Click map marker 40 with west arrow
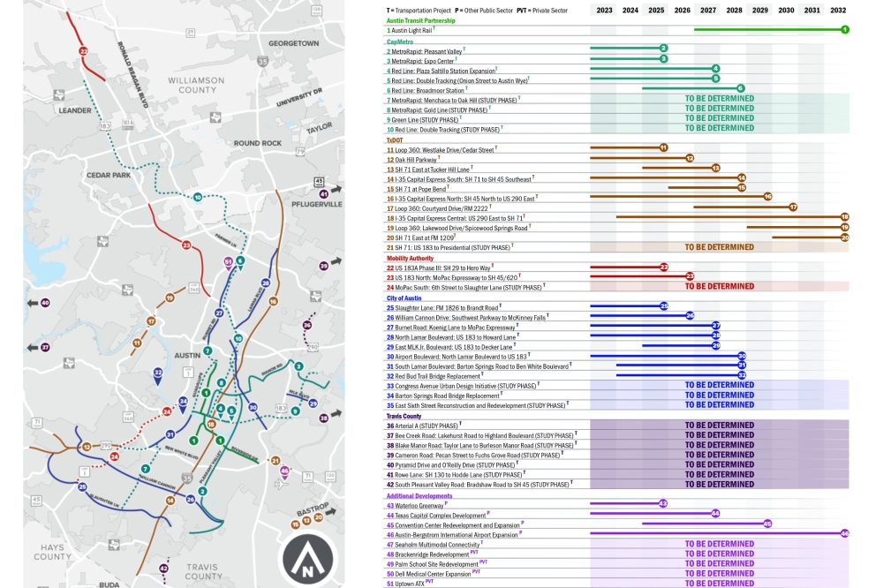The height and width of the screenshot is (588, 883). pyautogui.click(x=45, y=303)
